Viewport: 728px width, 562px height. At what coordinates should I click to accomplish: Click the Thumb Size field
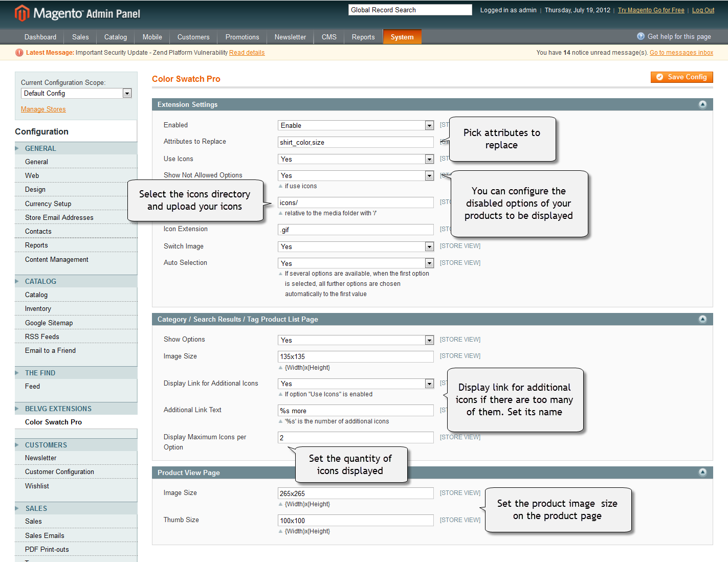[x=356, y=521]
